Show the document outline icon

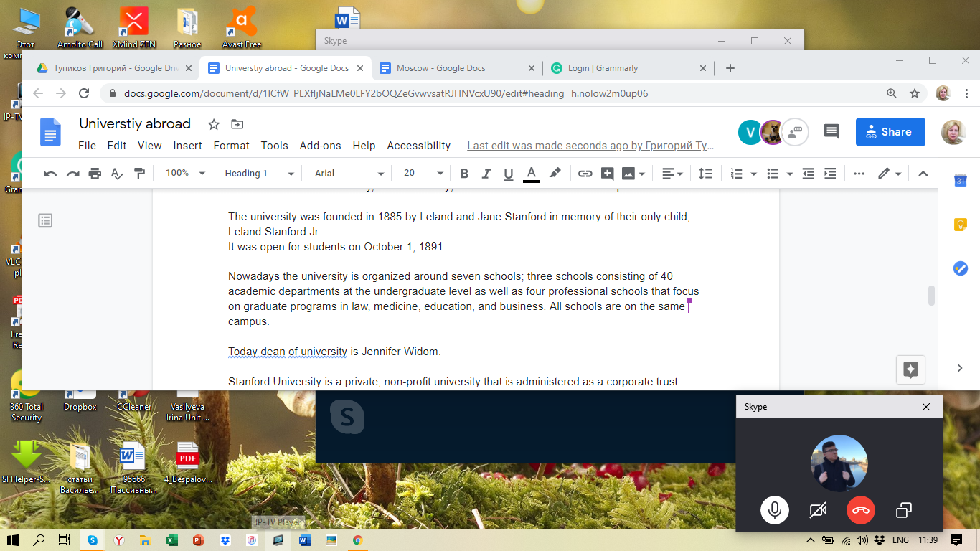(x=45, y=221)
